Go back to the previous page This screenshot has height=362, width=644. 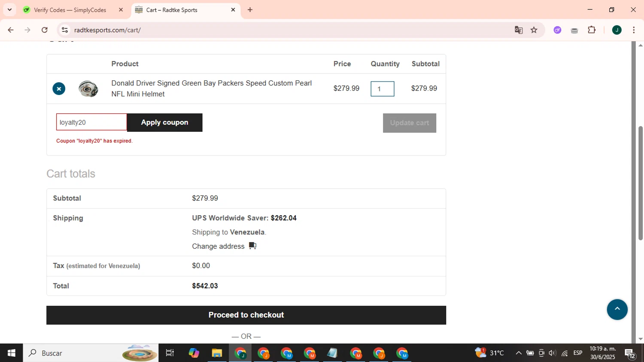11,30
